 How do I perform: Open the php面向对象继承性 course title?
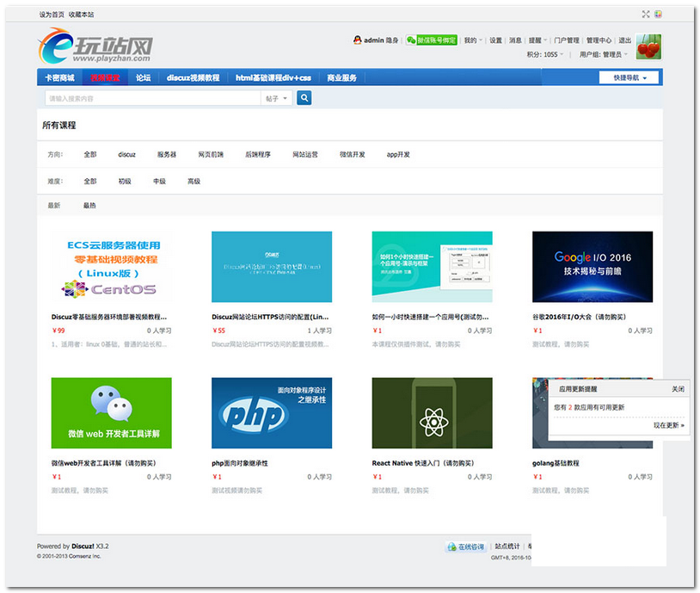coord(240,463)
